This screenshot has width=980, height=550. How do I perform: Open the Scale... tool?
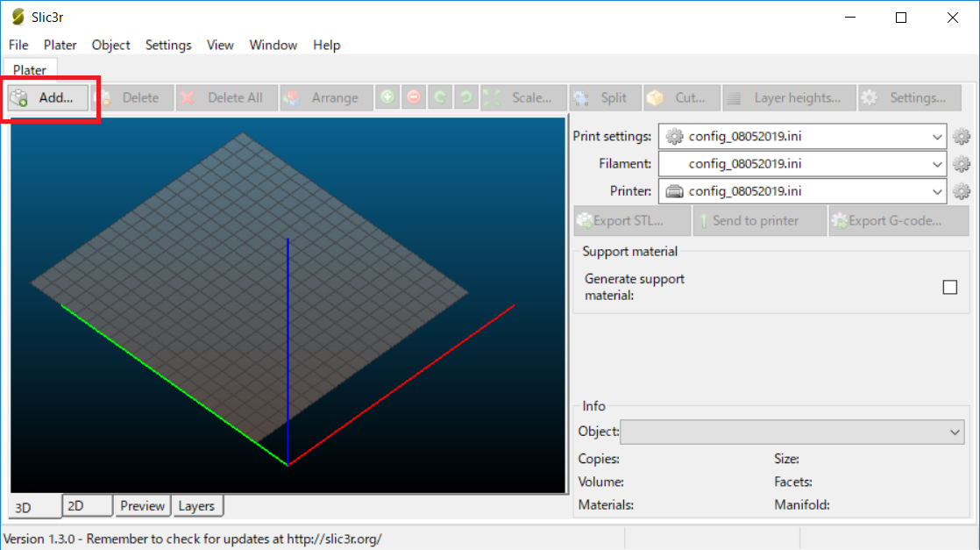[524, 97]
